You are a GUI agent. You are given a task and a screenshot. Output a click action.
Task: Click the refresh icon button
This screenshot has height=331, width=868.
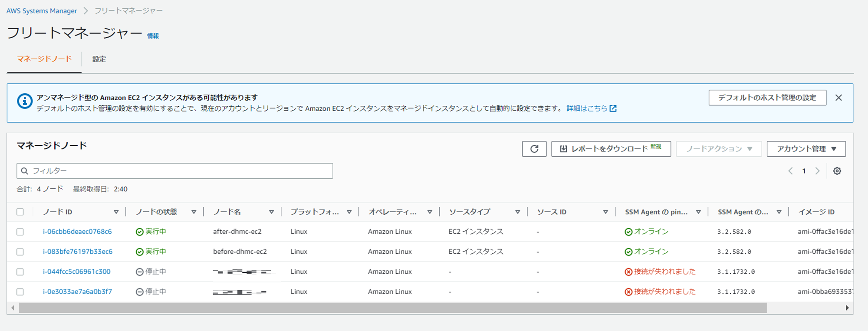(534, 149)
